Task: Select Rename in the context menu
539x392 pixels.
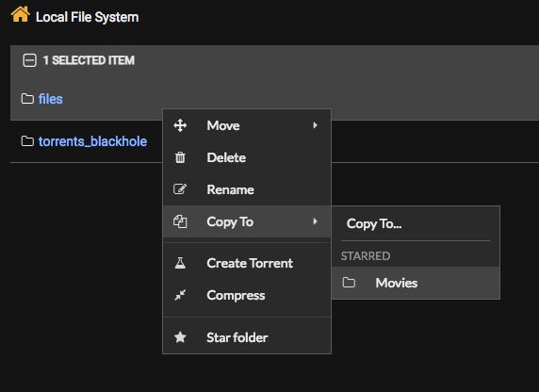Action: [247, 189]
